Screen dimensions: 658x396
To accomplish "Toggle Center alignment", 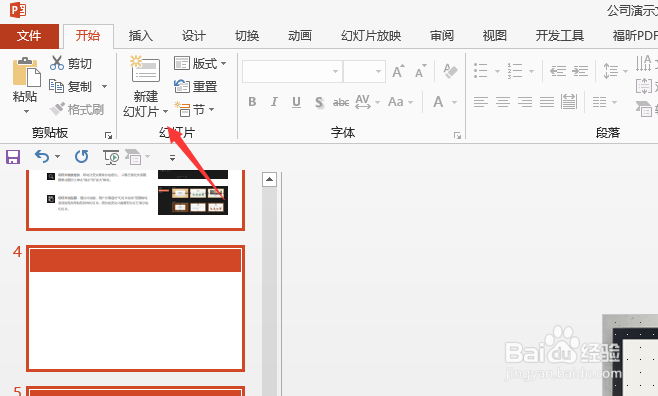I will [503, 102].
